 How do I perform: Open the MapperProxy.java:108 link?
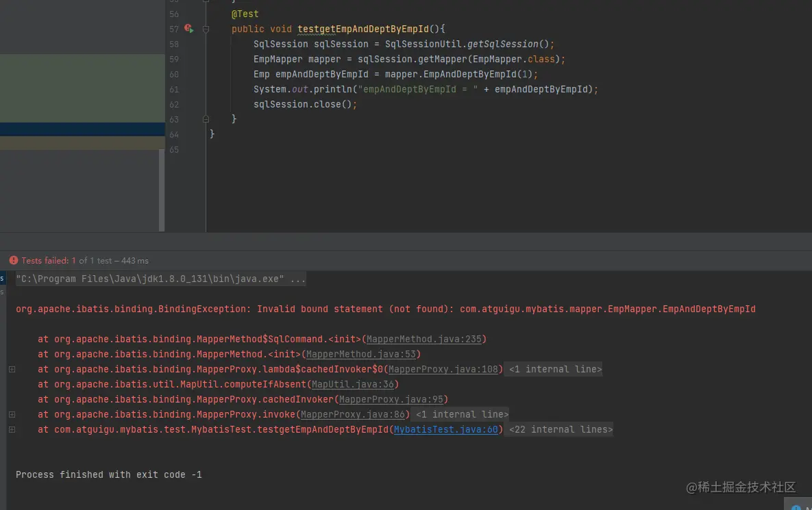tap(443, 369)
